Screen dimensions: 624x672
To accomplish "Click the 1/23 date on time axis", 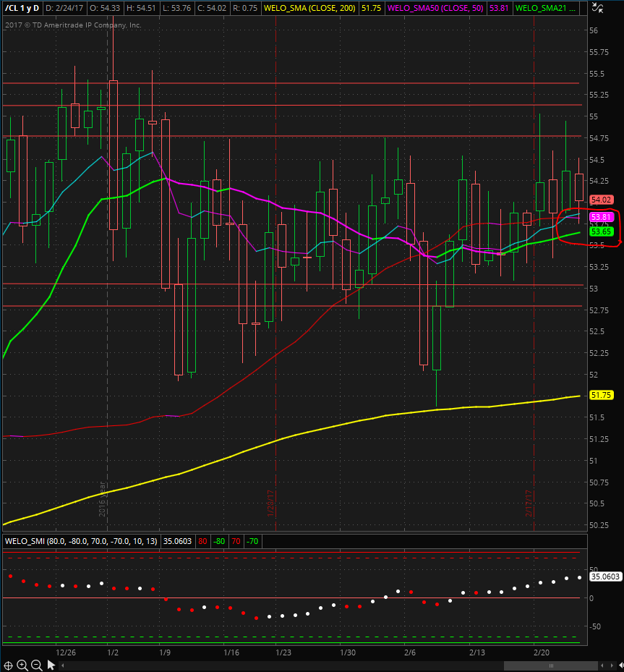I will tap(283, 652).
